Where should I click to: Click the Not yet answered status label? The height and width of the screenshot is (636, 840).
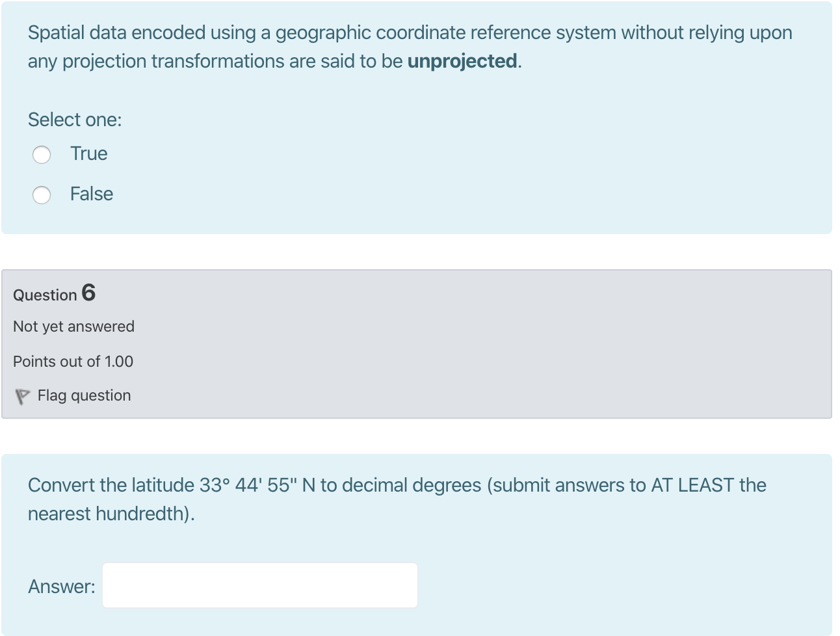click(x=73, y=326)
